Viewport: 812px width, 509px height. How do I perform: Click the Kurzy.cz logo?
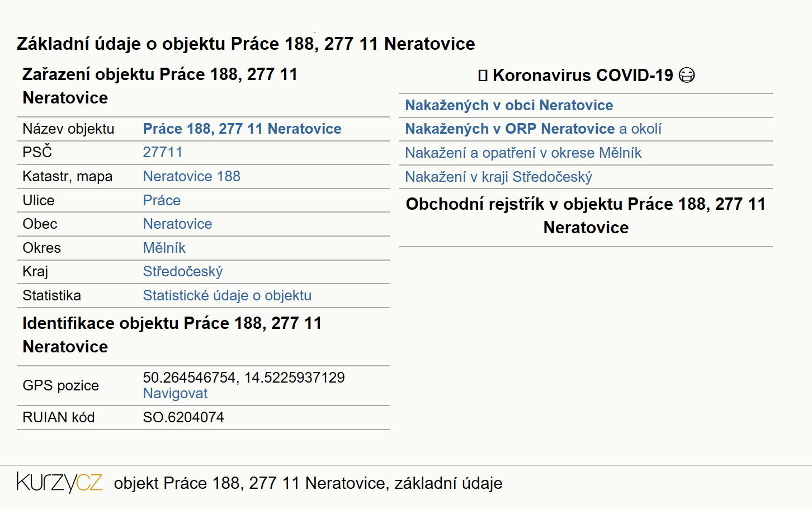[59, 482]
